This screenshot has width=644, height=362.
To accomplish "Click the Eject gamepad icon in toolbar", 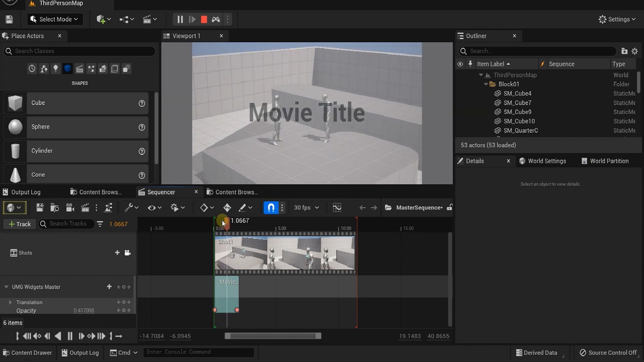I will [215, 20].
